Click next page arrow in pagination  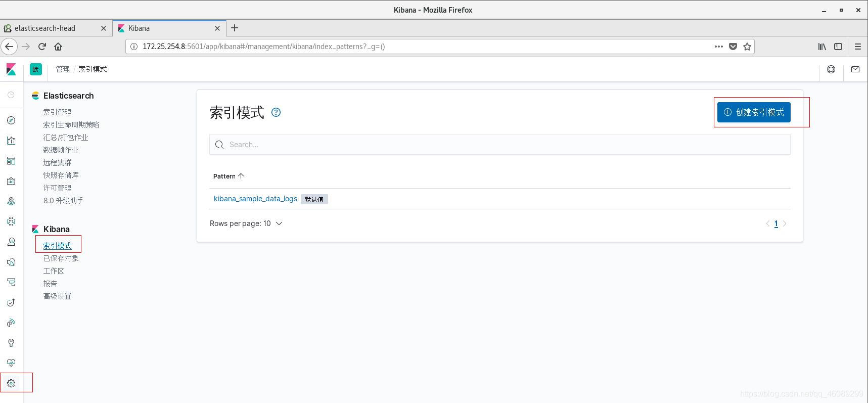coord(785,223)
